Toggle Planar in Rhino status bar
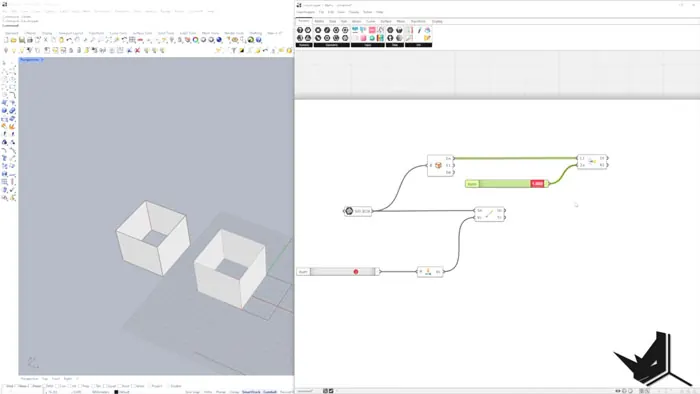 221,392
